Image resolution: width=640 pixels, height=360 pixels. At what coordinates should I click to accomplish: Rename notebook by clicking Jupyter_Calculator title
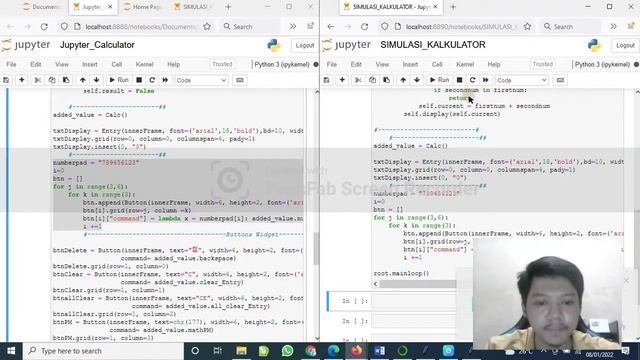(x=97, y=45)
